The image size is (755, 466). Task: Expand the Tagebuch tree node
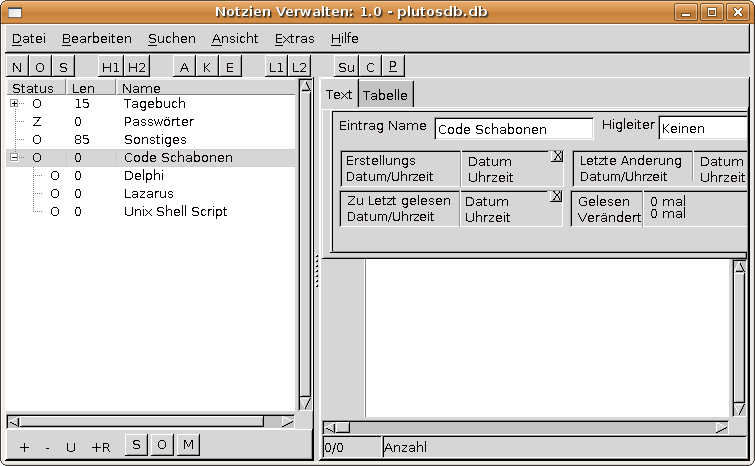(x=14, y=103)
